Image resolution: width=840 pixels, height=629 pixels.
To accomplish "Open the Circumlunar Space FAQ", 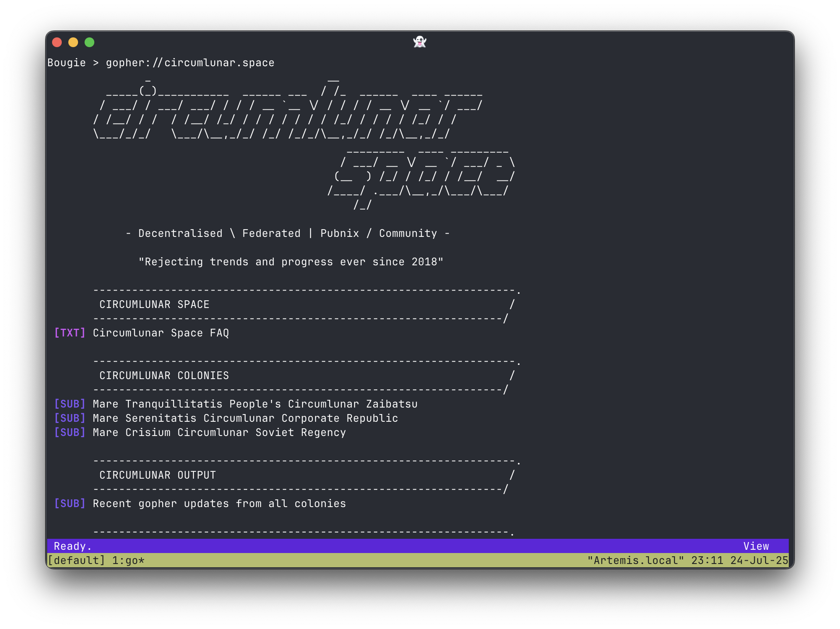I will tap(160, 332).
